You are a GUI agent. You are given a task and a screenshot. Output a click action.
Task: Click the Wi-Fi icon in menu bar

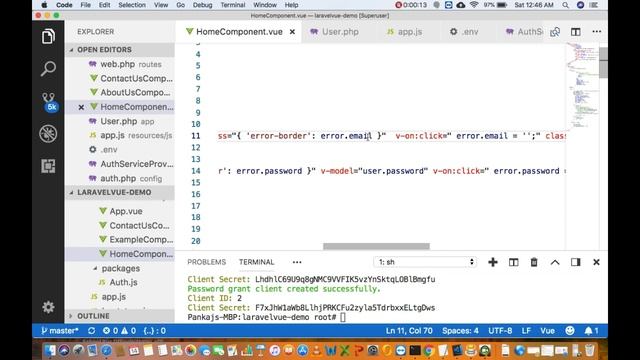(474, 5)
